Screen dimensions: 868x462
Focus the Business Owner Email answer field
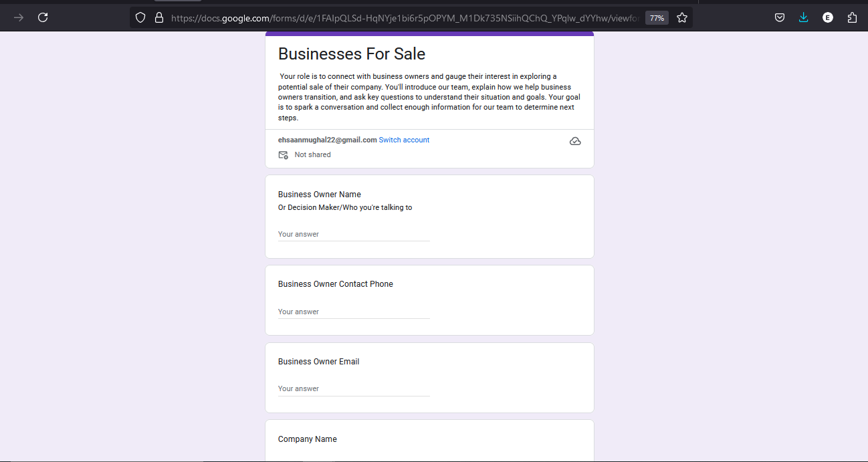pos(353,389)
